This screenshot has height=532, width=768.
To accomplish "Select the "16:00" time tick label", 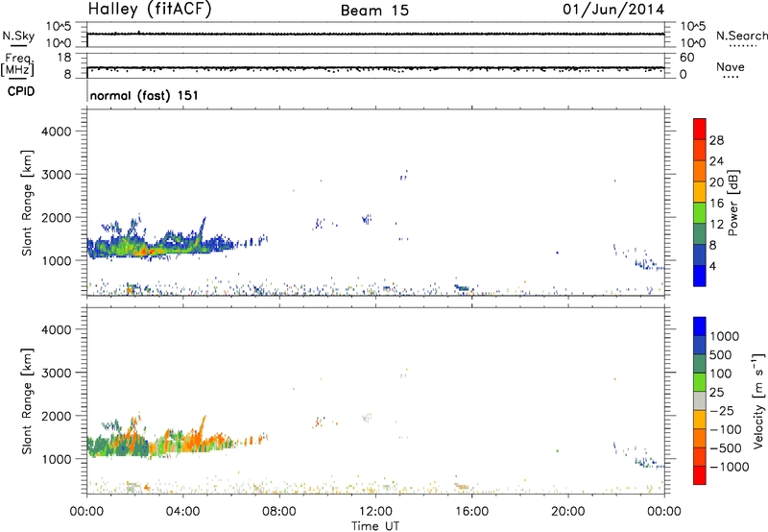I will (x=471, y=512).
